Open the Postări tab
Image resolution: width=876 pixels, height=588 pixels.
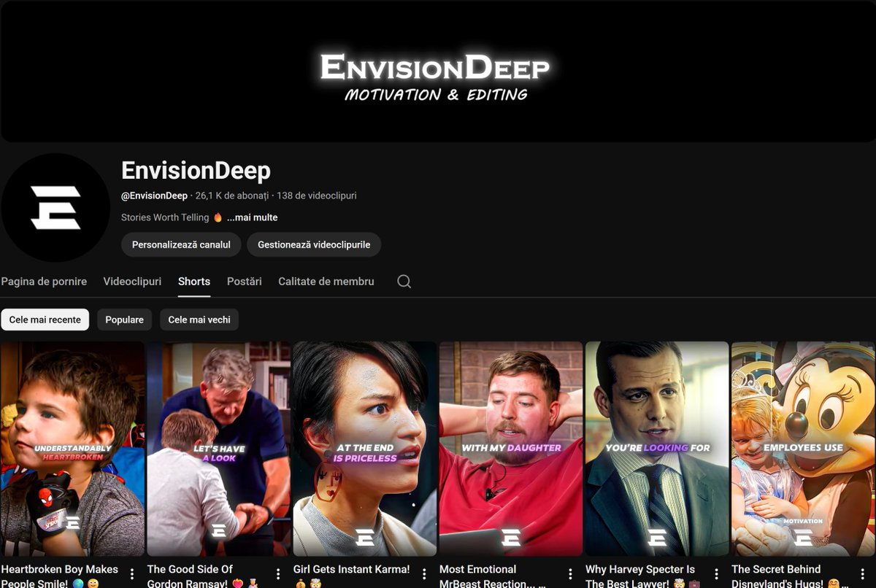(x=244, y=281)
